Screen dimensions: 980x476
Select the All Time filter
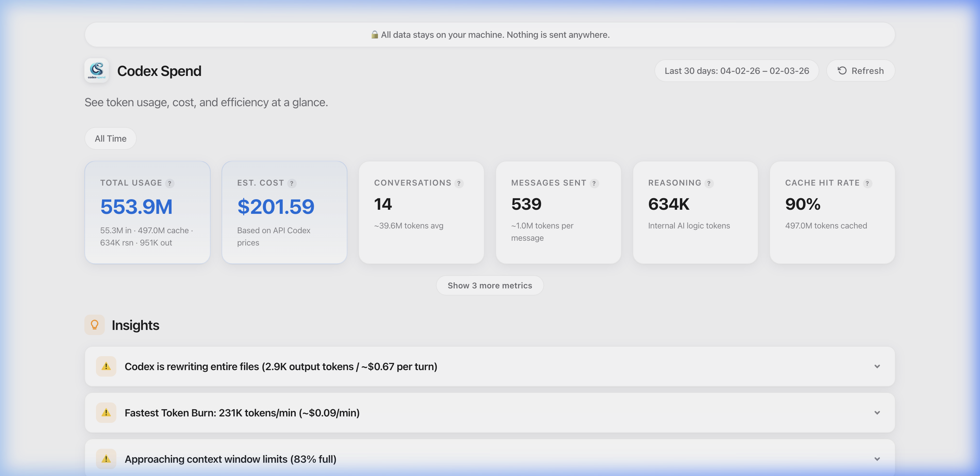click(x=110, y=139)
